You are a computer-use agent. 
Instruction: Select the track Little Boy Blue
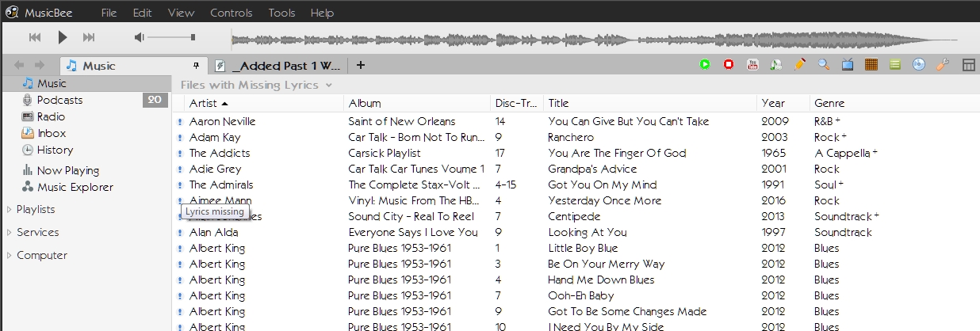tap(583, 248)
